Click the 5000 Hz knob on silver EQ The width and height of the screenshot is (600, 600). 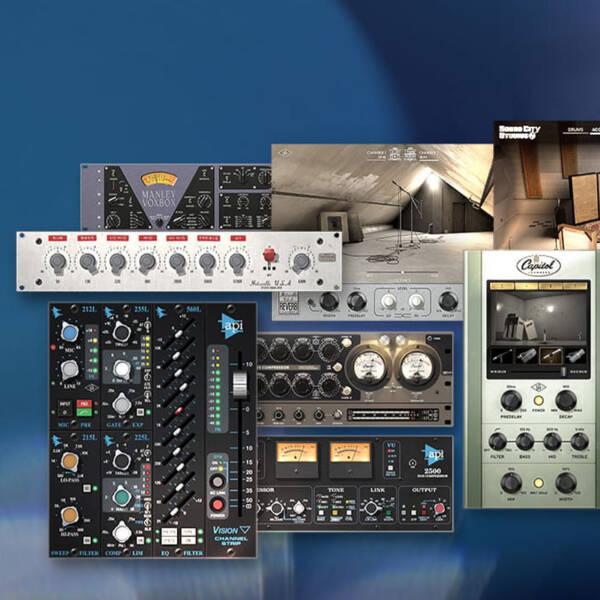pyautogui.click(x=207, y=263)
